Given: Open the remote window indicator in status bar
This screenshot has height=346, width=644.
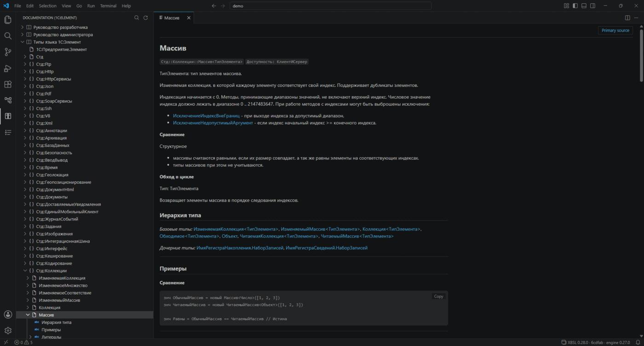Looking at the screenshot, I should pyautogui.click(x=6, y=342).
